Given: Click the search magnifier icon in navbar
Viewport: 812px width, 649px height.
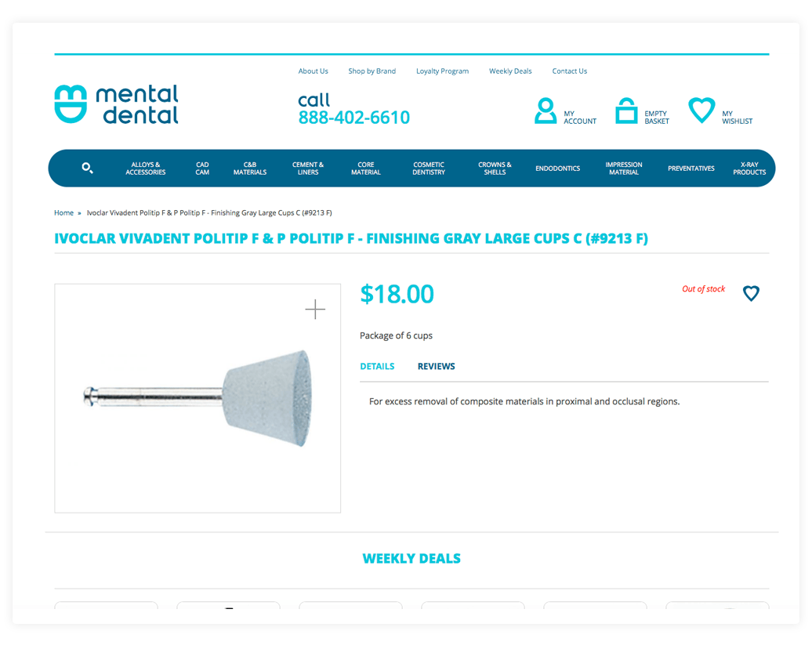Looking at the screenshot, I should 87,168.
